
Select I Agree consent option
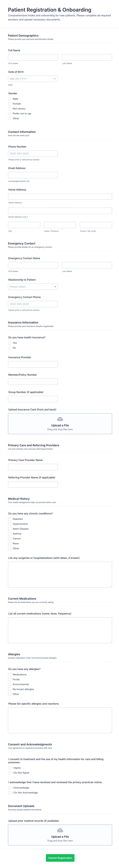click(x=10, y=768)
